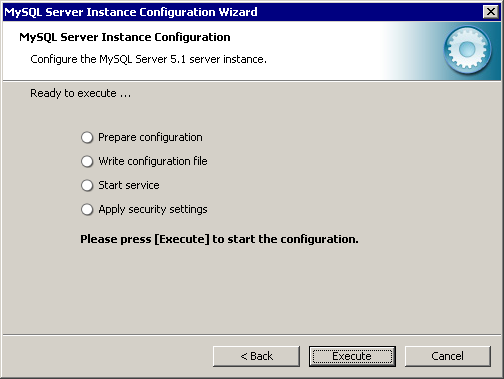The width and height of the screenshot is (504, 379).
Task: Click the Prepare configuration step label
Action: [x=150, y=137]
